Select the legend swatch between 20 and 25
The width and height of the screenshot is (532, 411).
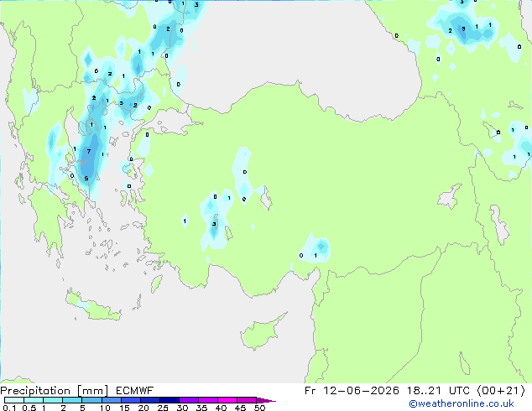pyautogui.click(x=150, y=400)
